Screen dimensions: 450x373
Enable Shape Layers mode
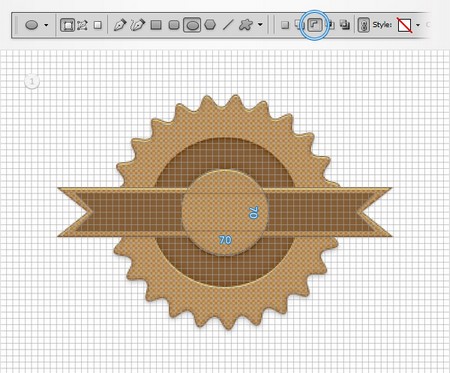click(67, 25)
